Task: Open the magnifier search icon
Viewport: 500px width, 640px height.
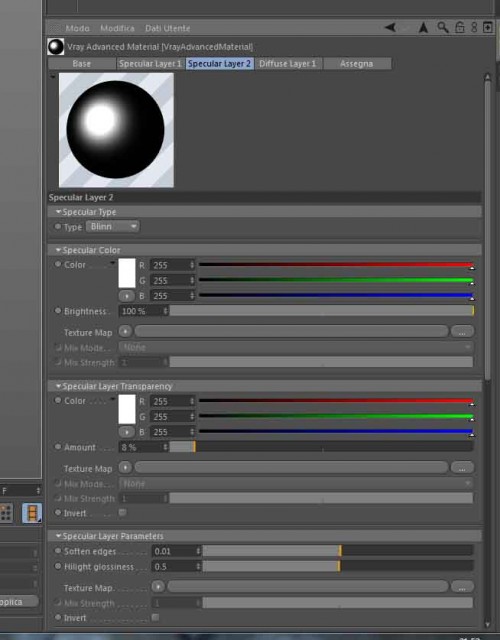Action: [442, 27]
